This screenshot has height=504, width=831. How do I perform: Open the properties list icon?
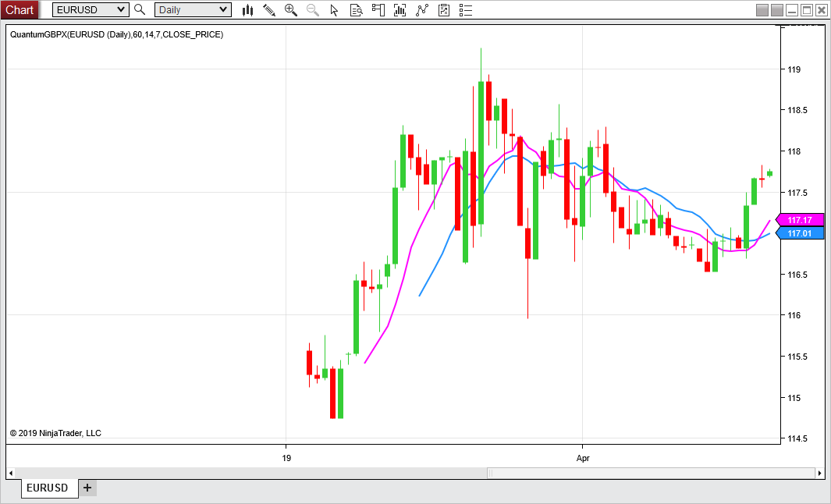point(466,9)
